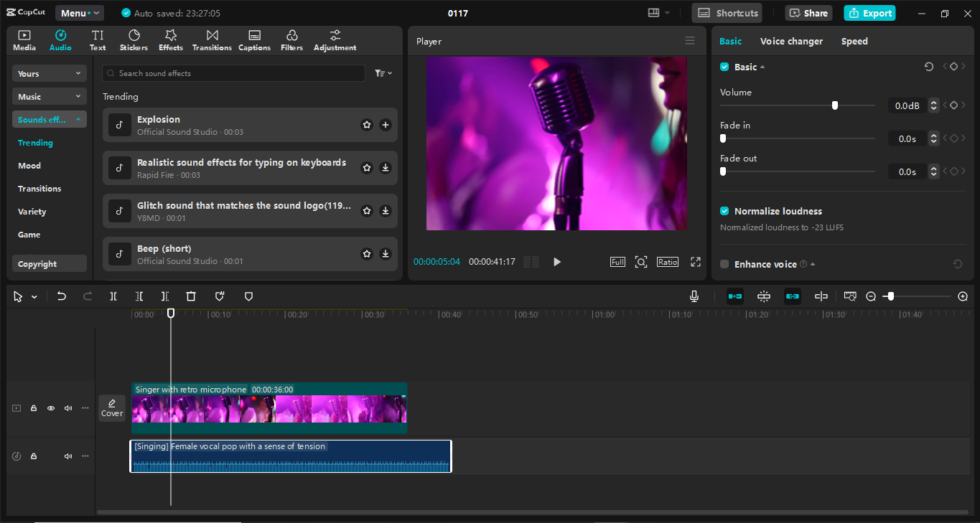Click the Full quality button in Player
The height and width of the screenshot is (523, 980).
[617, 262]
